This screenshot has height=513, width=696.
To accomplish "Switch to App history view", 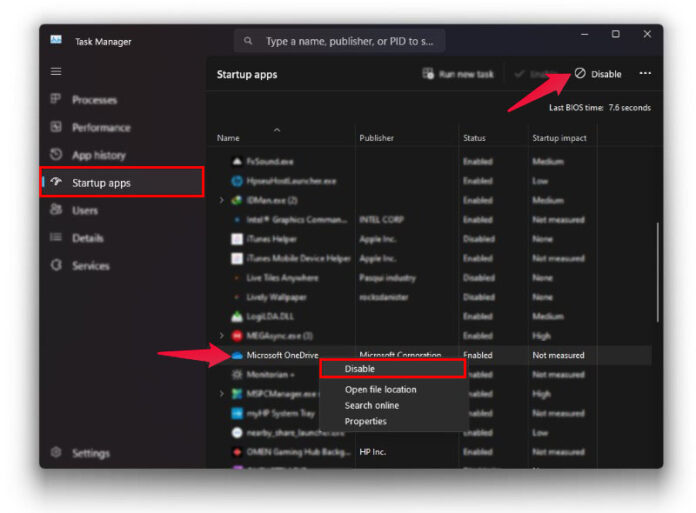I will click(x=98, y=155).
